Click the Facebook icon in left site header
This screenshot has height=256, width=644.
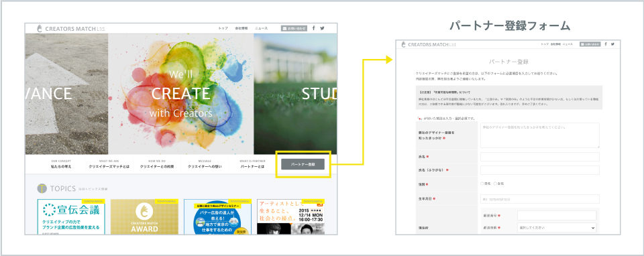314,28
